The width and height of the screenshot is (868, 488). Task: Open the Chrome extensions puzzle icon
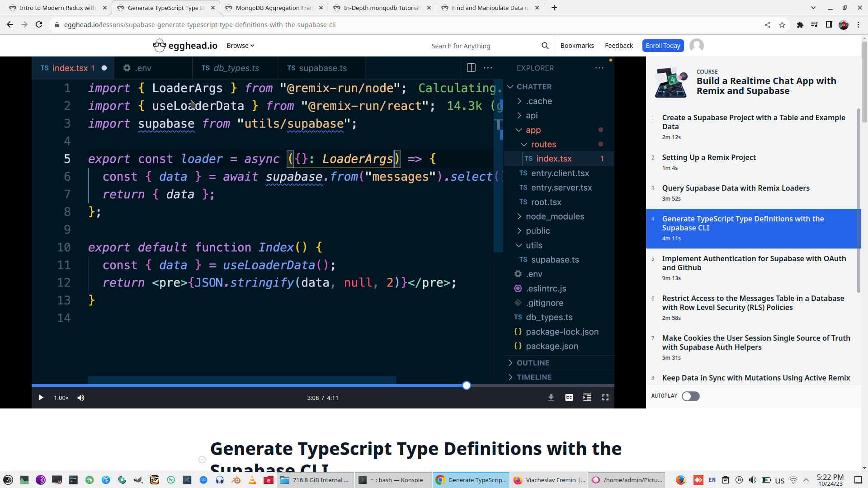pyautogui.click(x=800, y=25)
